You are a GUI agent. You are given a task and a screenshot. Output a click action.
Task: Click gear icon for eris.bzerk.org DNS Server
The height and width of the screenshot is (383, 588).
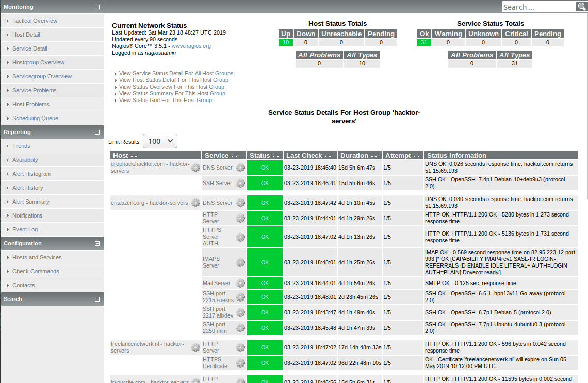240,203
